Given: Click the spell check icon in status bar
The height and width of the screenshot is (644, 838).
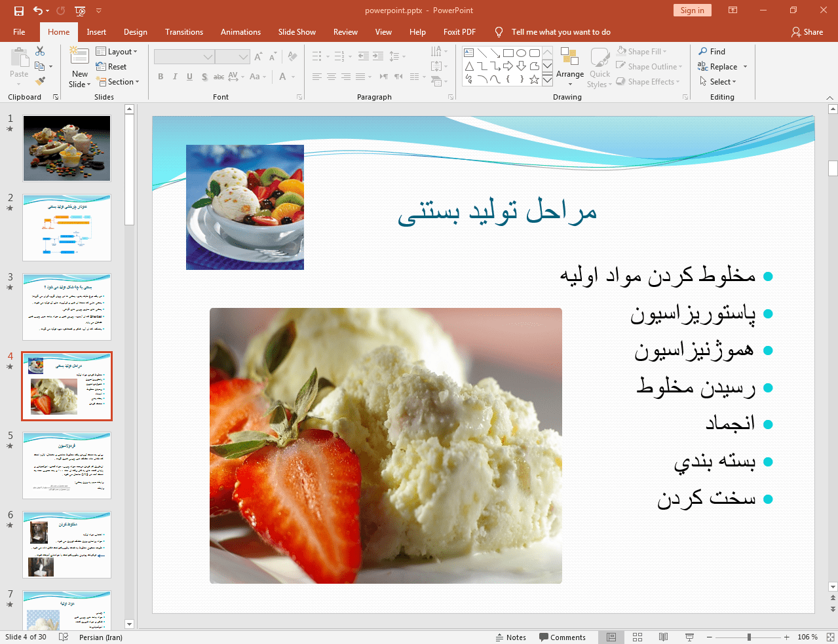Looking at the screenshot, I should click(64, 637).
